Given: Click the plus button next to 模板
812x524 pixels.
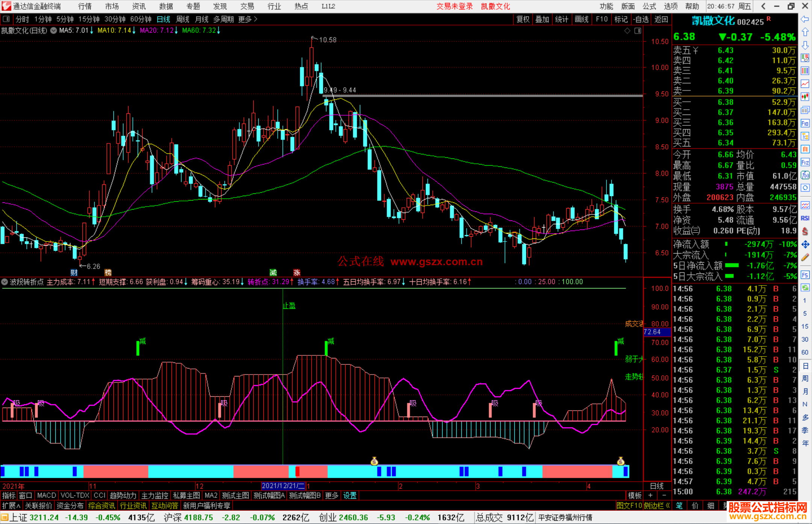Looking at the screenshot, I should click(x=650, y=495).
